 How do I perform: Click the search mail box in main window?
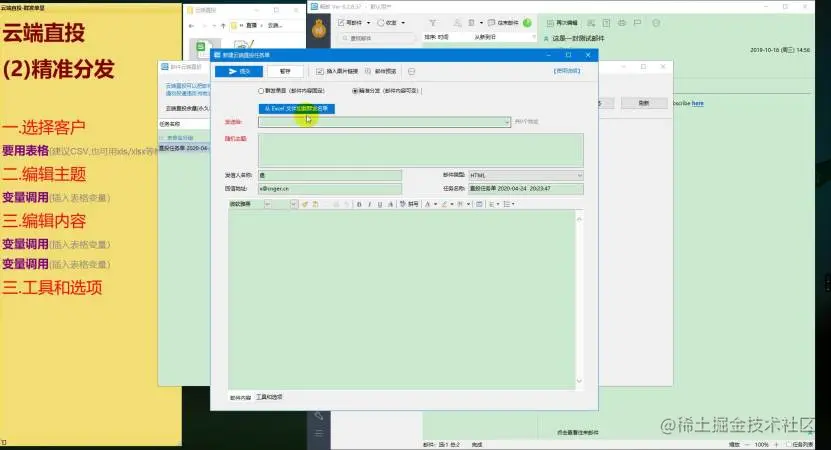tap(377, 38)
